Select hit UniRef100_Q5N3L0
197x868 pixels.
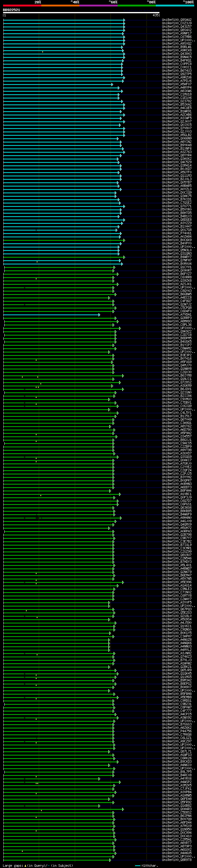click(177, 250)
